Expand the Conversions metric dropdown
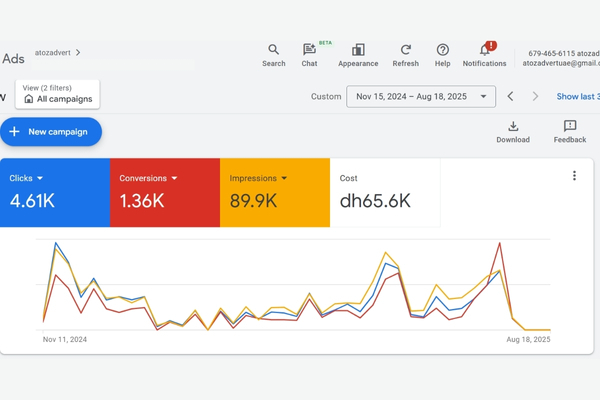 (174, 179)
